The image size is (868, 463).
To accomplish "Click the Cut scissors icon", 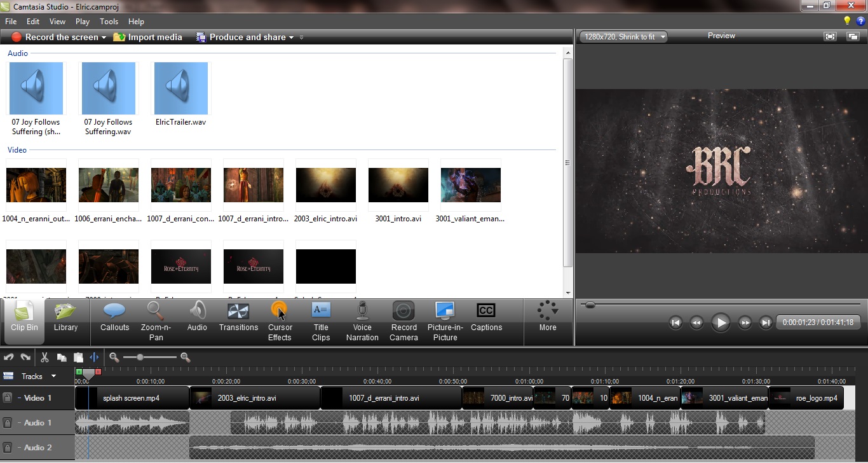I will (x=45, y=357).
